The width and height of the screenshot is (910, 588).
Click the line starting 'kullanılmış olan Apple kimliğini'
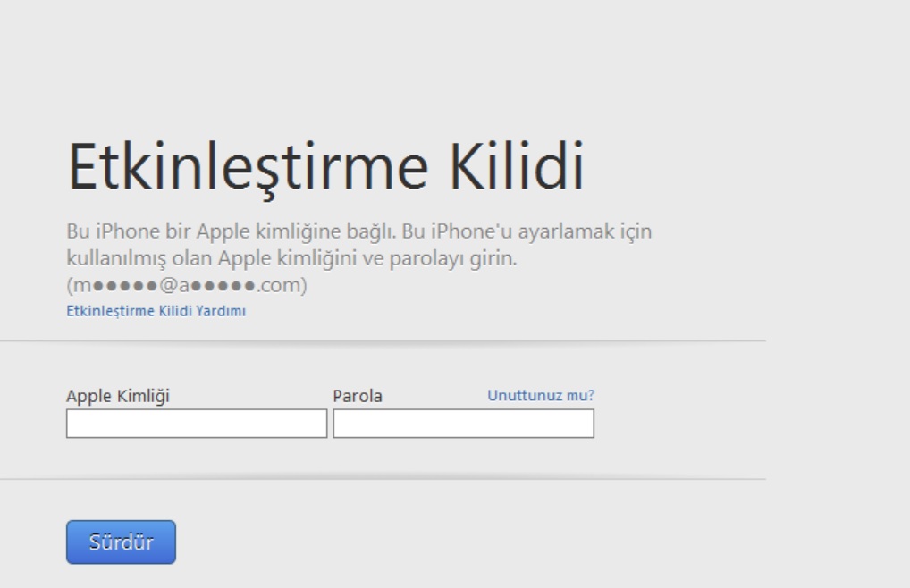[x=292, y=258]
